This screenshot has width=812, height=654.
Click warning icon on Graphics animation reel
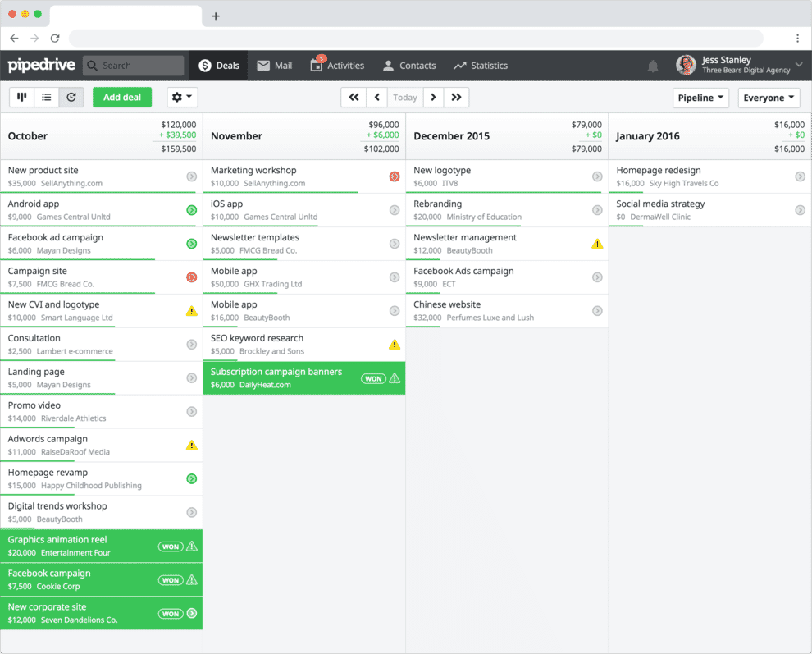(192, 546)
